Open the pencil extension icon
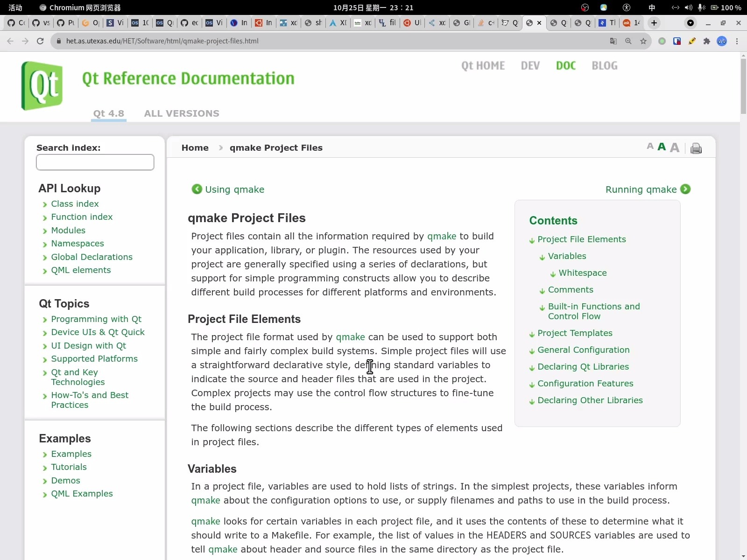The height and width of the screenshot is (560, 747). point(692,41)
